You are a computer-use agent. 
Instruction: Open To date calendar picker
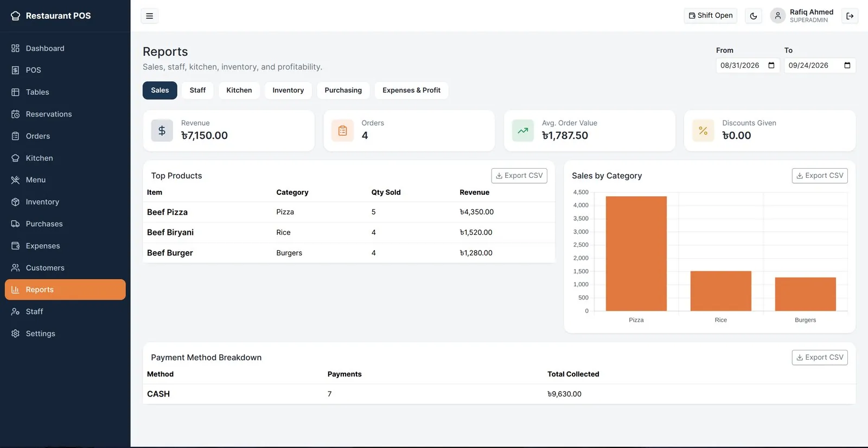[x=847, y=65]
